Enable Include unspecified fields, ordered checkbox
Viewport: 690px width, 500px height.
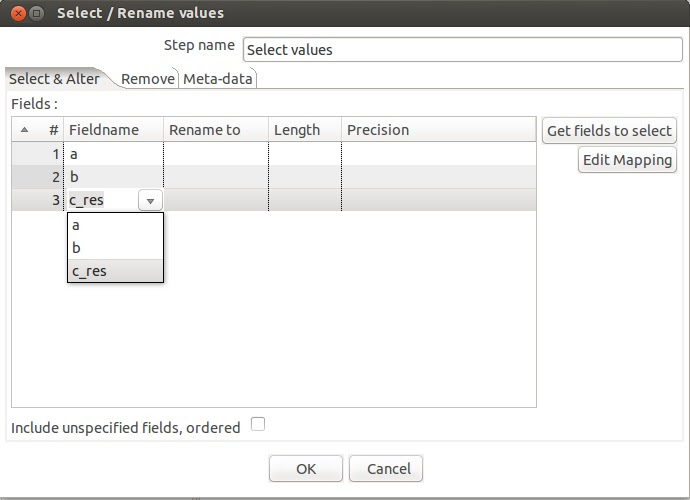pos(258,424)
